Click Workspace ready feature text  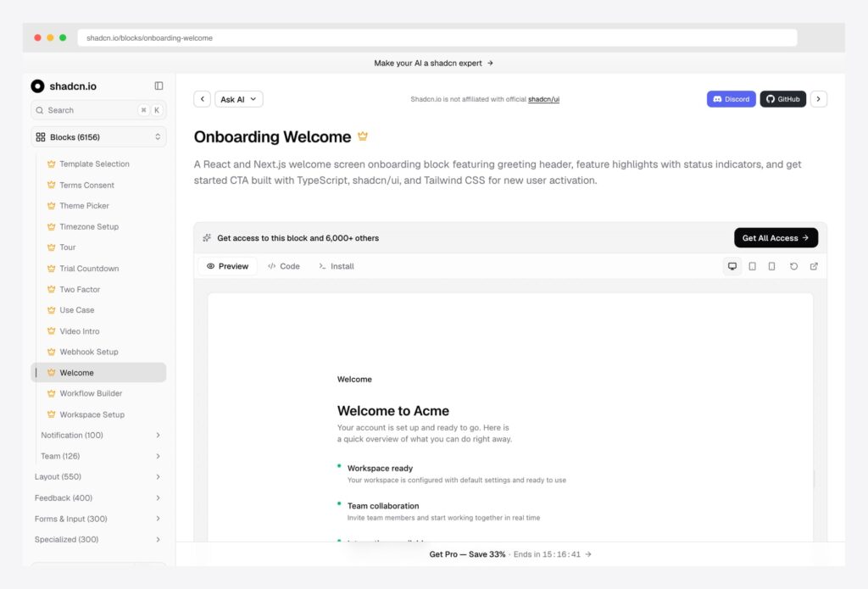(380, 469)
